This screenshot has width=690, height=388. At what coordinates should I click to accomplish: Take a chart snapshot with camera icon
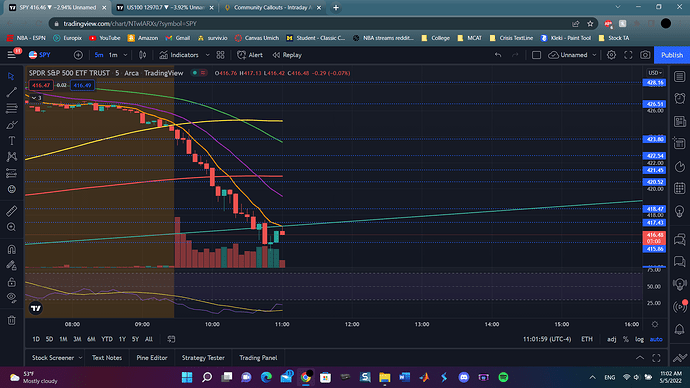645,55
